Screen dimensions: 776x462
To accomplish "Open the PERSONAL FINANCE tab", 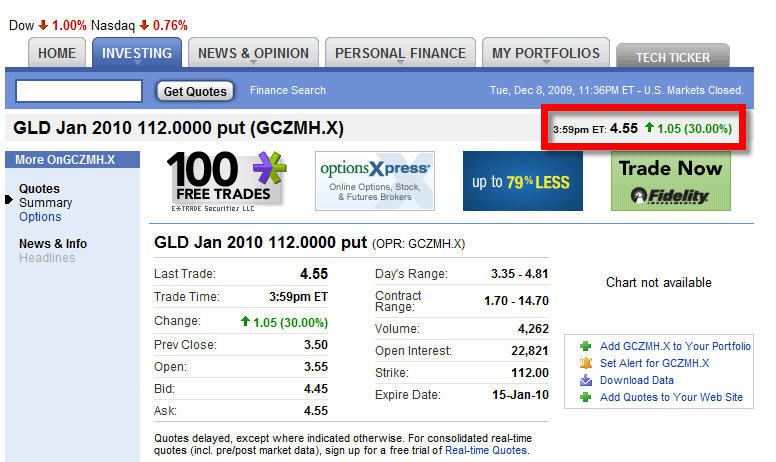I will click(x=400, y=53).
